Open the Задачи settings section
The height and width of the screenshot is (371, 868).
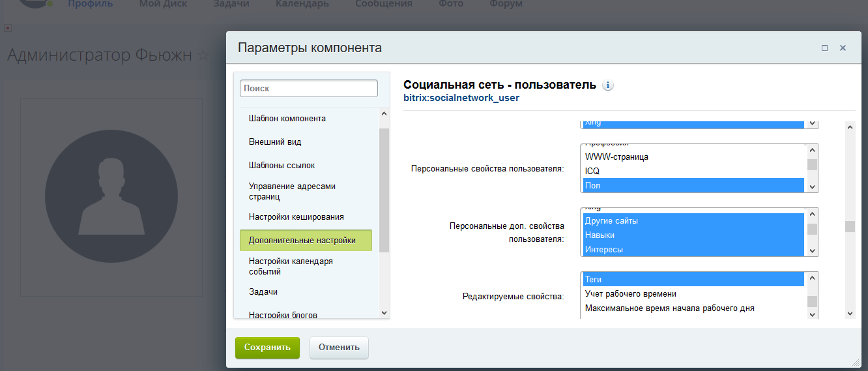pos(263,292)
